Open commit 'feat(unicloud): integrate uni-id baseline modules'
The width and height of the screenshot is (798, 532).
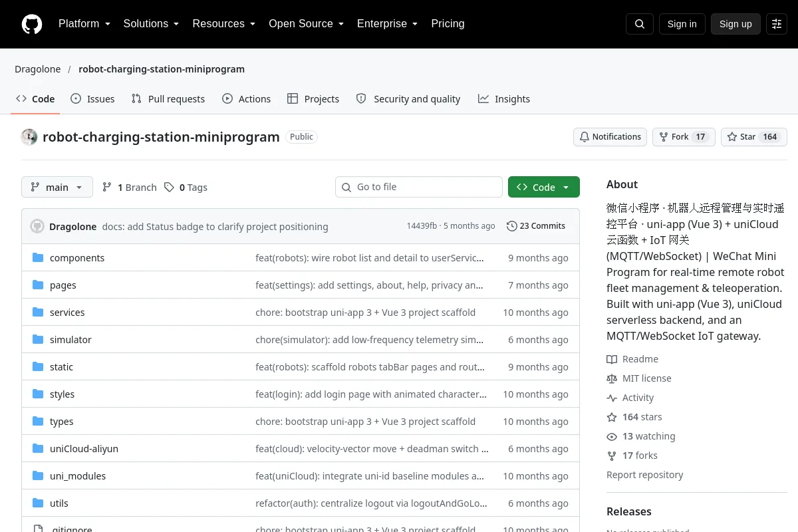(x=370, y=475)
